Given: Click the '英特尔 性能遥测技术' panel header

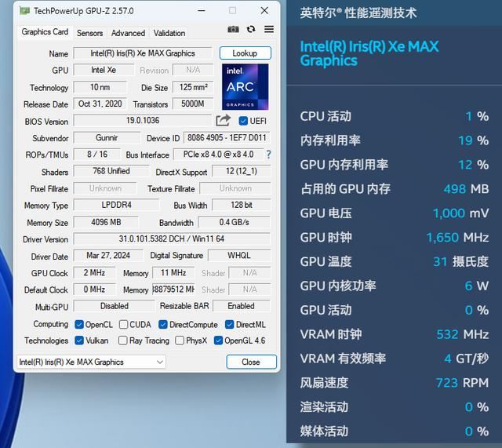Looking at the screenshot, I should point(358,13).
